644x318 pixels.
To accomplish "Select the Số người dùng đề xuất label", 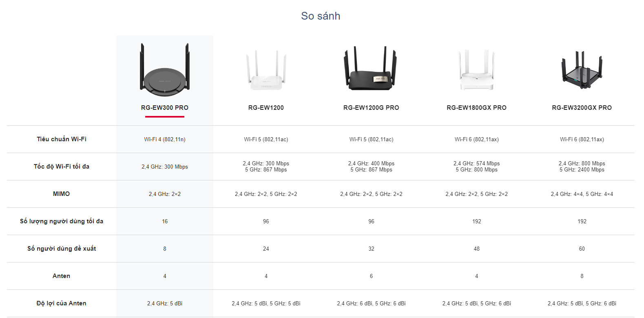I will click(x=62, y=249).
